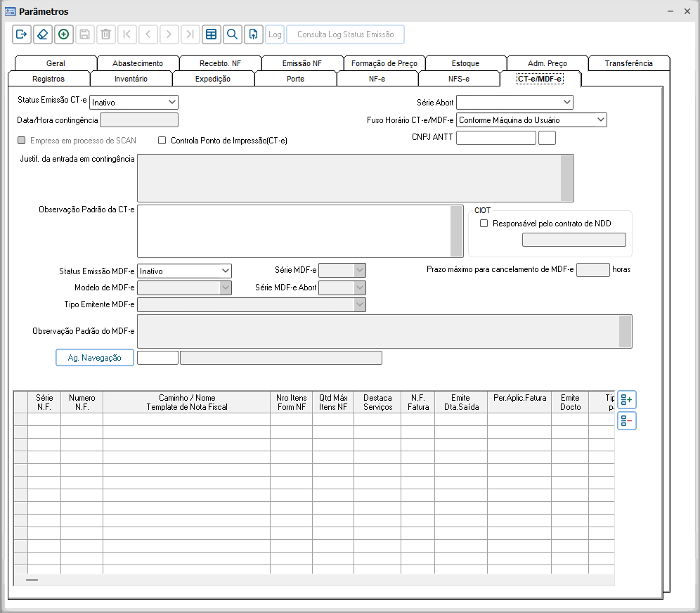Open the Status Emissão MDF-e dropdown
The height and width of the screenshot is (613, 700).
(x=225, y=271)
